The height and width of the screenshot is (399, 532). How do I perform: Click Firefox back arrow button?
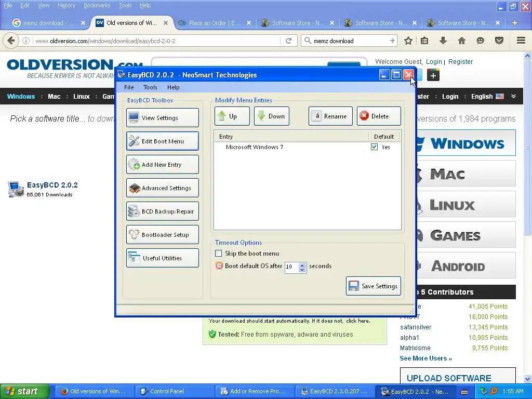(x=11, y=41)
